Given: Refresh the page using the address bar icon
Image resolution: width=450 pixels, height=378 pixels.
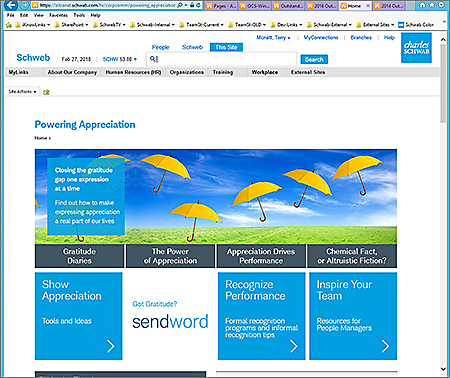Looking at the screenshot, I should tap(198, 5).
